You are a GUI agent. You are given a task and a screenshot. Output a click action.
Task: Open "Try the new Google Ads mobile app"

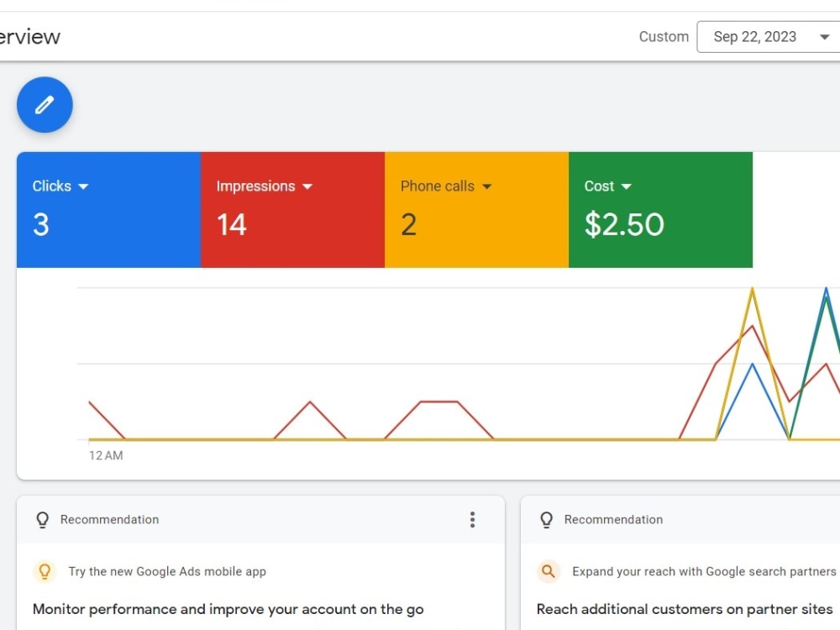point(166,571)
